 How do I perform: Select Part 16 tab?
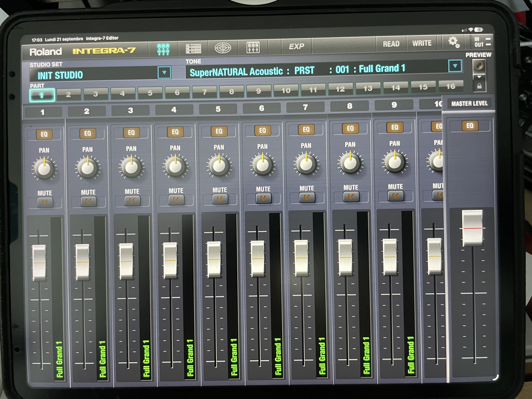[451, 87]
